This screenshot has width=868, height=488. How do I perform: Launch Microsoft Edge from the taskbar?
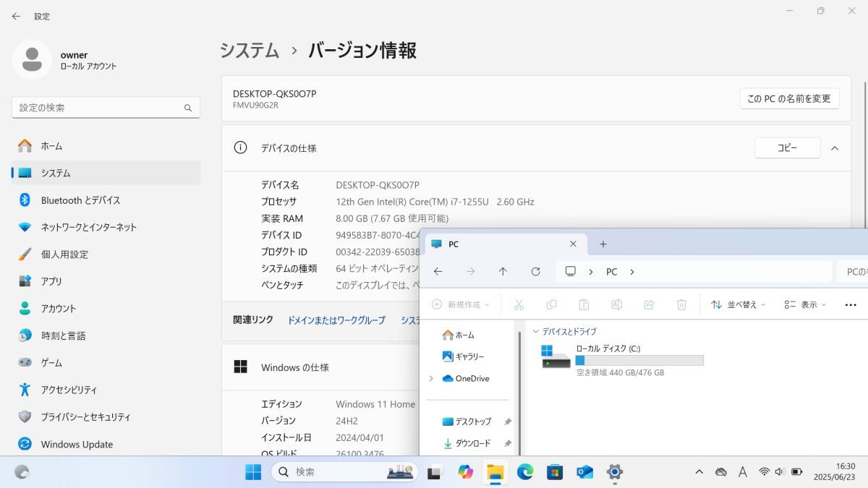coord(524,472)
